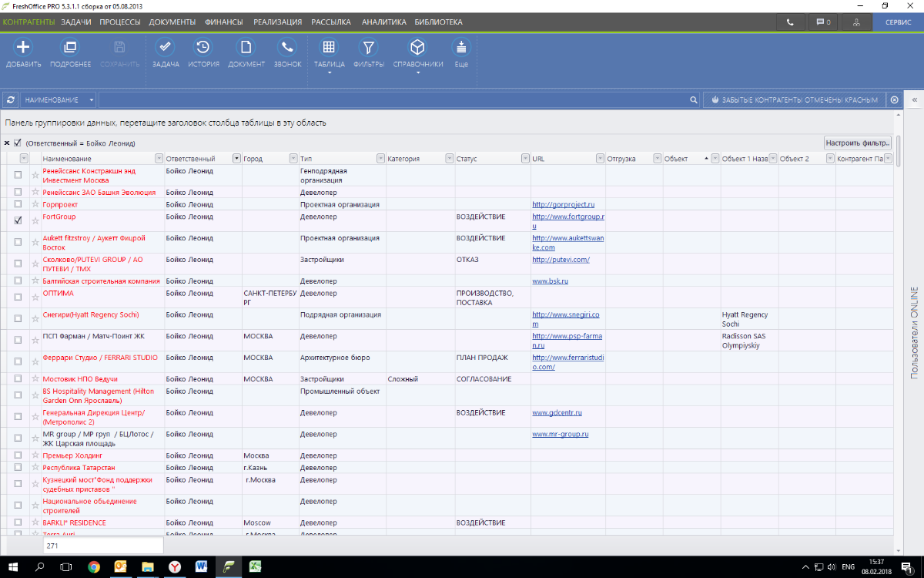The height and width of the screenshot is (578, 924).
Task: Open the Задачи menu
Action: tap(76, 22)
